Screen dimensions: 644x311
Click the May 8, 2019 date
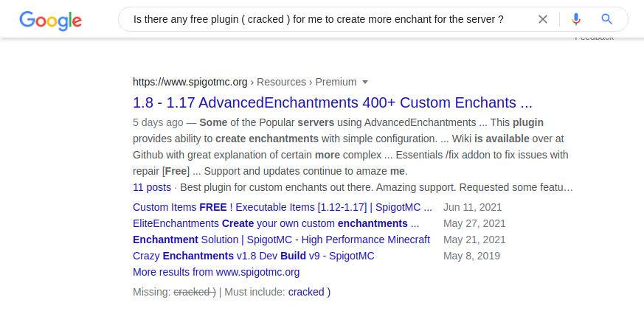tap(471, 256)
